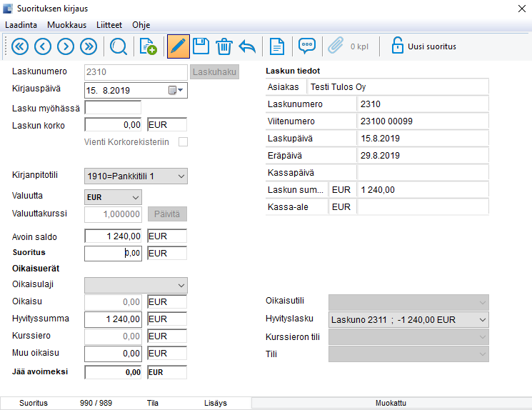Undo changes with the back arrow
The image size is (532, 410).
pos(247,46)
